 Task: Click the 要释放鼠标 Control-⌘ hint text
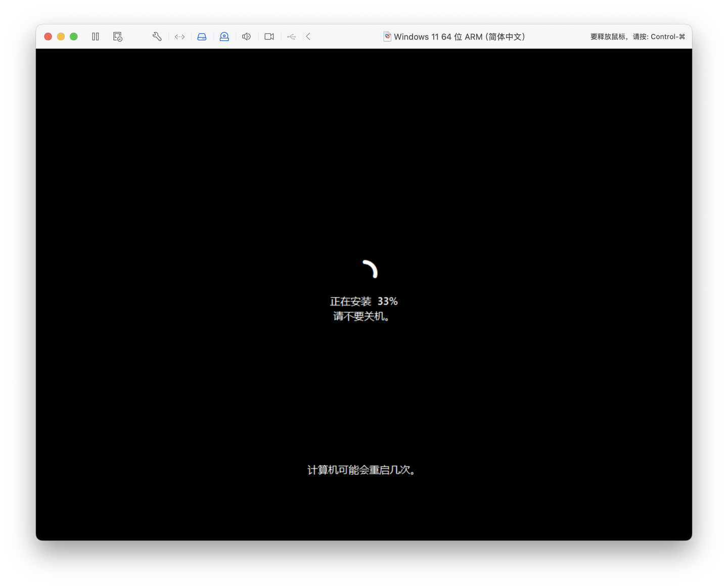(x=638, y=37)
